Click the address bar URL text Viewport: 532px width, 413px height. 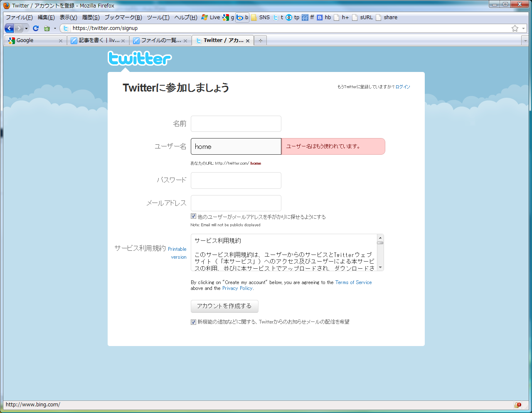(x=105, y=28)
